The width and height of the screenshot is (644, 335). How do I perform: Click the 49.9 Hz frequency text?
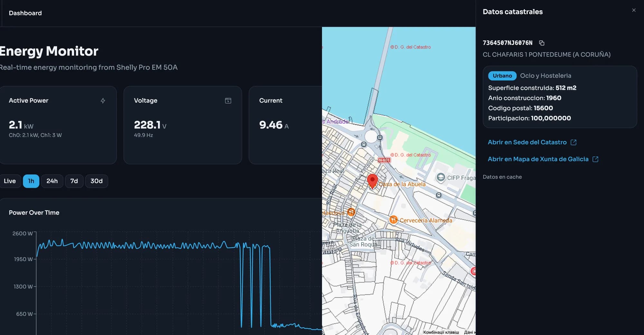[143, 135]
